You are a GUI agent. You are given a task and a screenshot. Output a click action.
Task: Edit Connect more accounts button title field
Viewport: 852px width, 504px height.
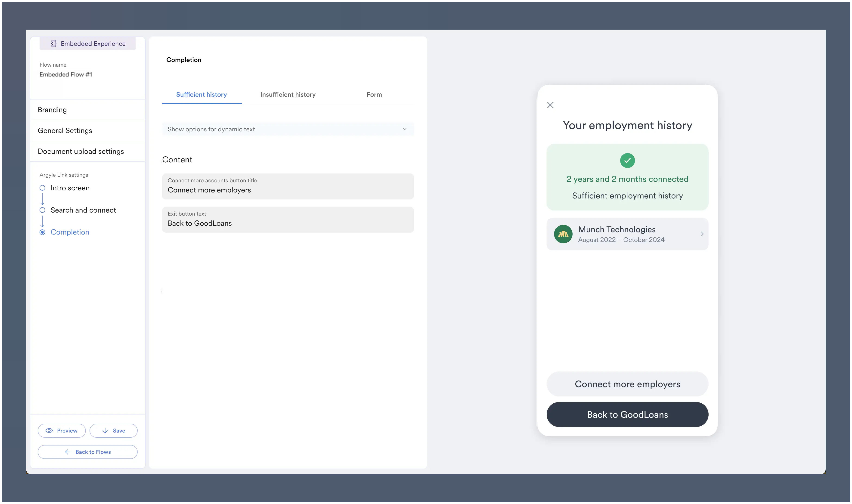(x=288, y=190)
